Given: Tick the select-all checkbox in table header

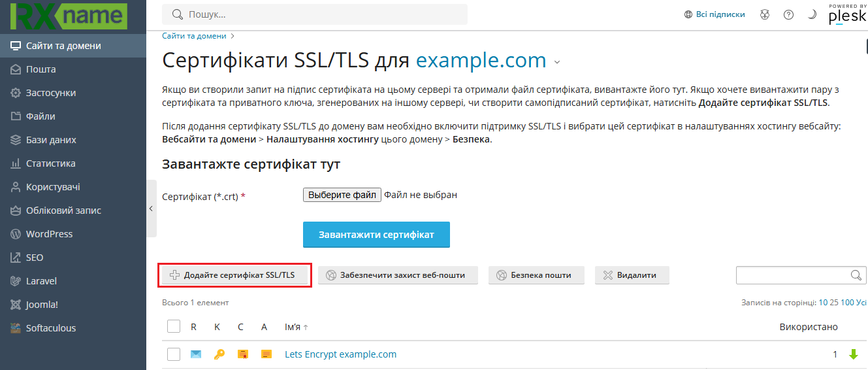Looking at the screenshot, I should point(174,326).
